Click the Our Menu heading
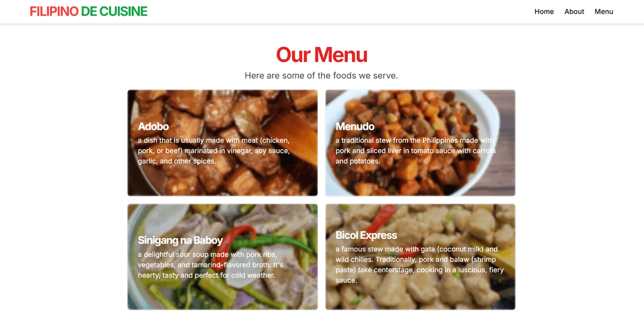The image size is (644, 335). pos(321,55)
